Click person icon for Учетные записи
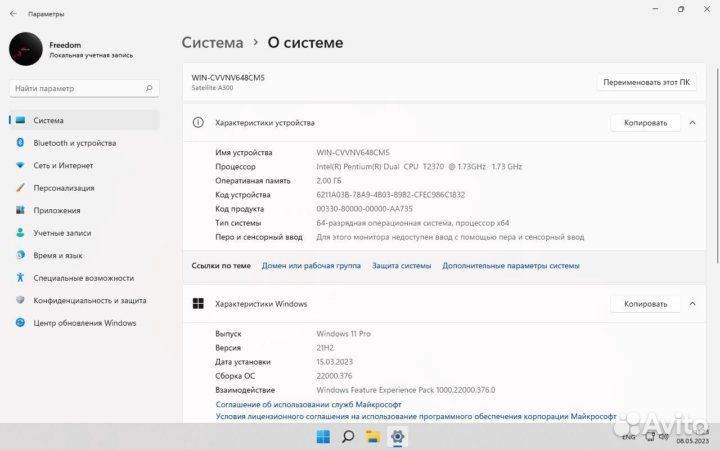This screenshot has width=720, height=450. pyautogui.click(x=20, y=233)
